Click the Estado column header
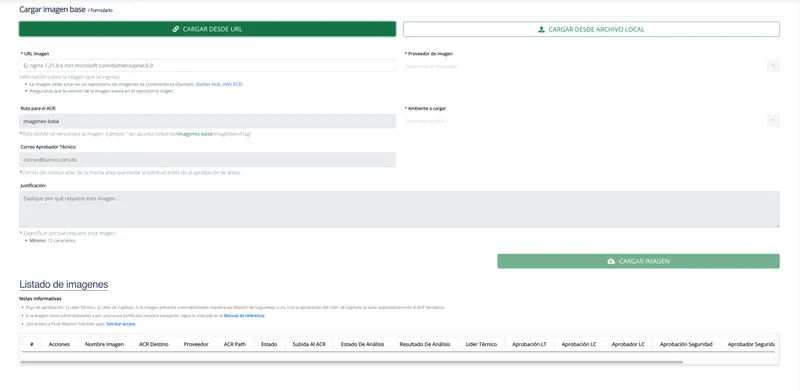The width and height of the screenshot is (800, 391). (269, 345)
